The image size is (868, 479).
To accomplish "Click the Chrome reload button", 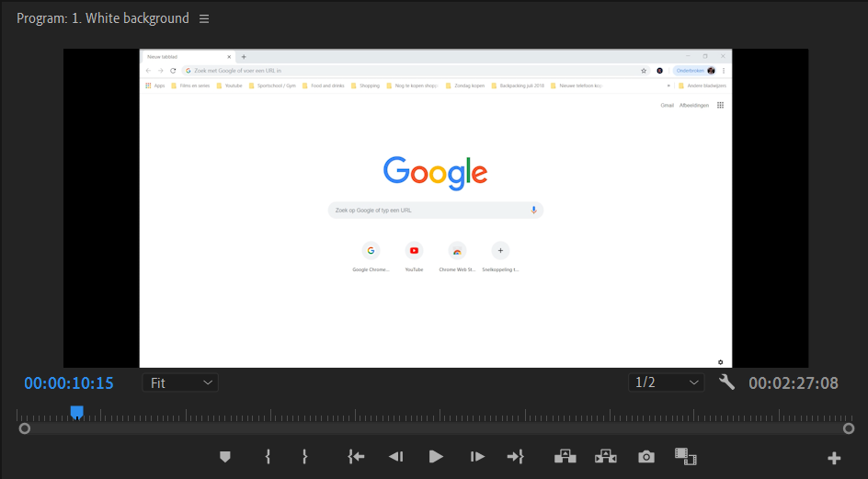I will (x=173, y=71).
